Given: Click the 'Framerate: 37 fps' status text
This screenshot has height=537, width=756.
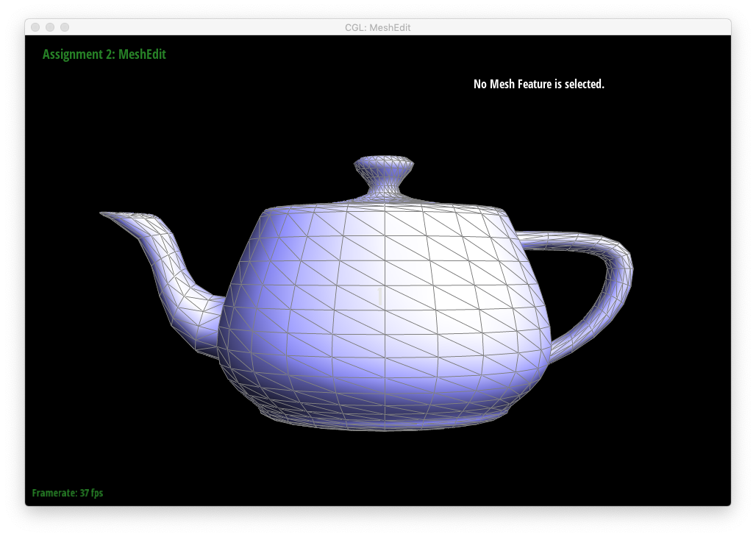Looking at the screenshot, I should point(68,493).
